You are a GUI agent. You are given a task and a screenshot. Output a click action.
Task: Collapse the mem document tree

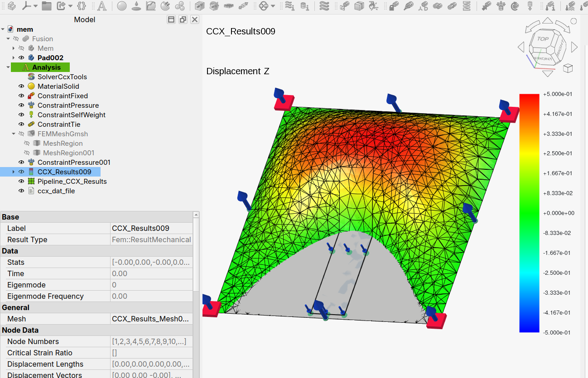coord(3,29)
